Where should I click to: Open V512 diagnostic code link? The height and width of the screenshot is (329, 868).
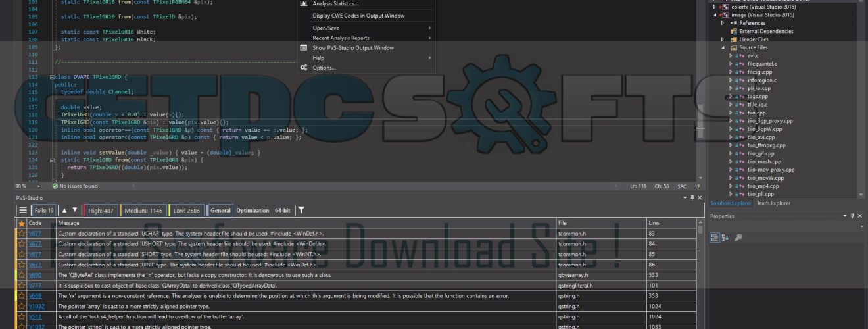35,316
